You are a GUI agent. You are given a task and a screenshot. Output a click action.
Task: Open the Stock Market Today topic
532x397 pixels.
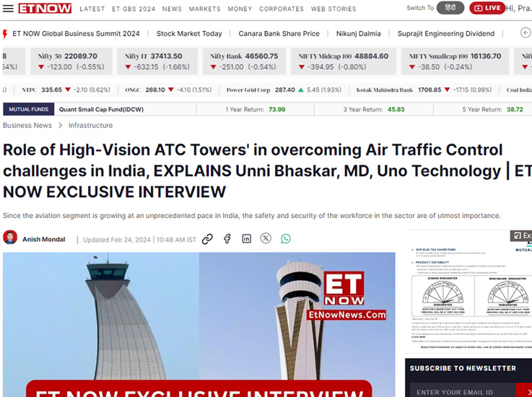coord(189,33)
